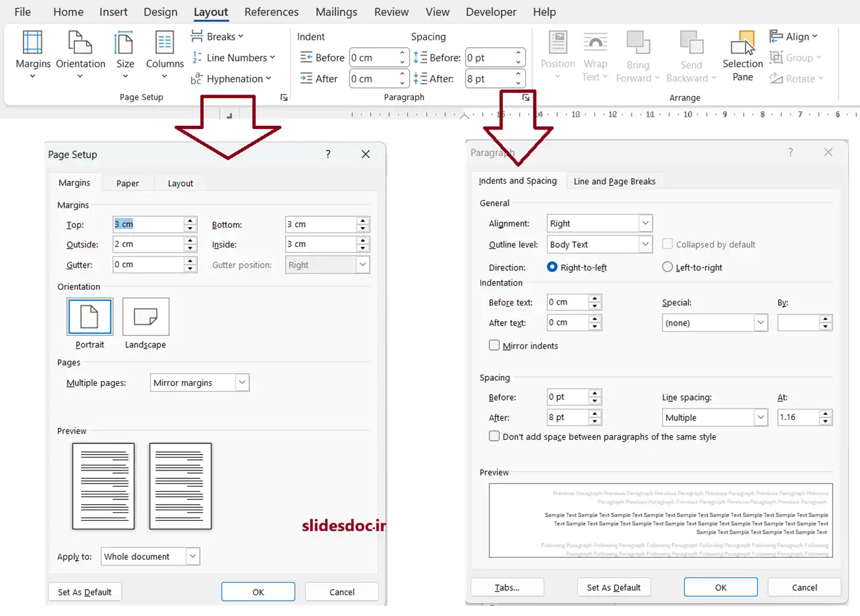Click the Bottom margin input field
860x616 pixels.
pos(321,224)
